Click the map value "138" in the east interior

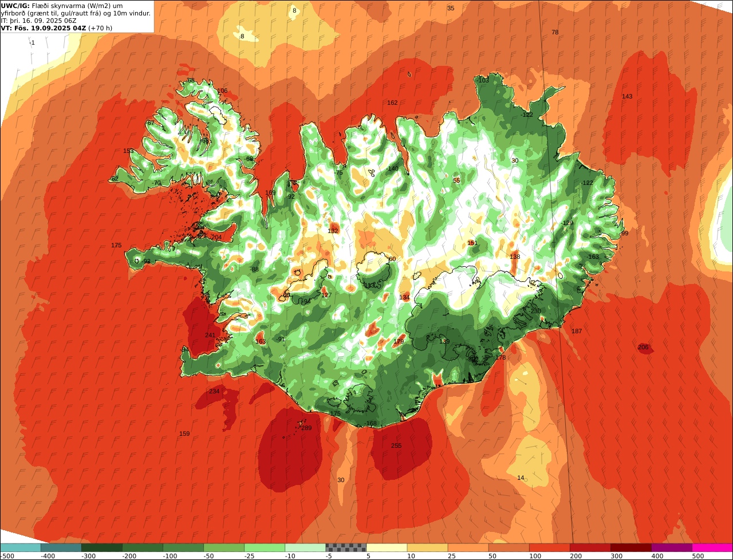(515, 257)
